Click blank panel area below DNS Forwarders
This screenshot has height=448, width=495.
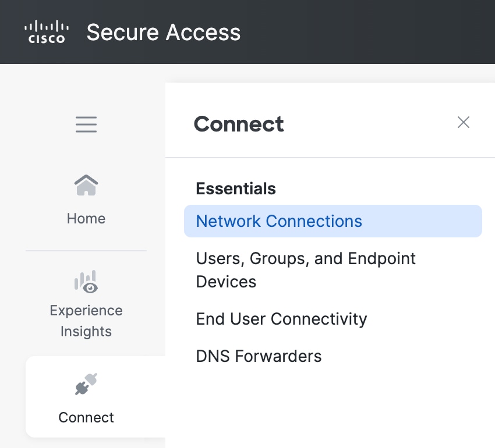(x=330, y=407)
